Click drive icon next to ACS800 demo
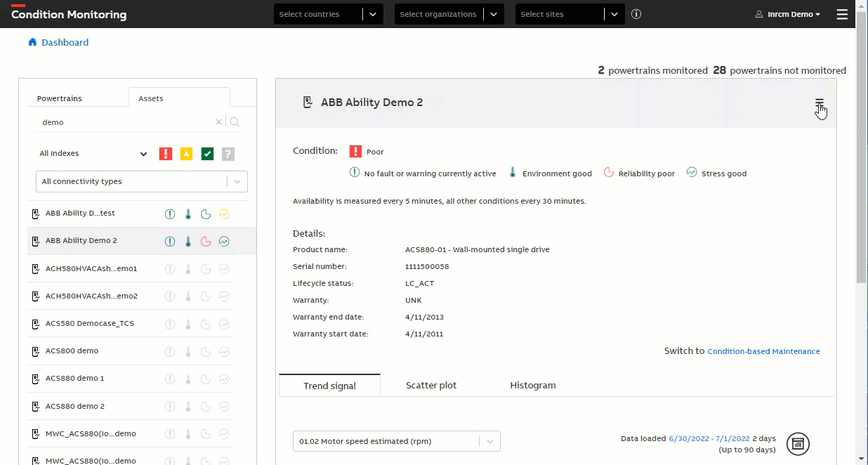Image resolution: width=868 pixels, height=465 pixels. click(36, 351)
